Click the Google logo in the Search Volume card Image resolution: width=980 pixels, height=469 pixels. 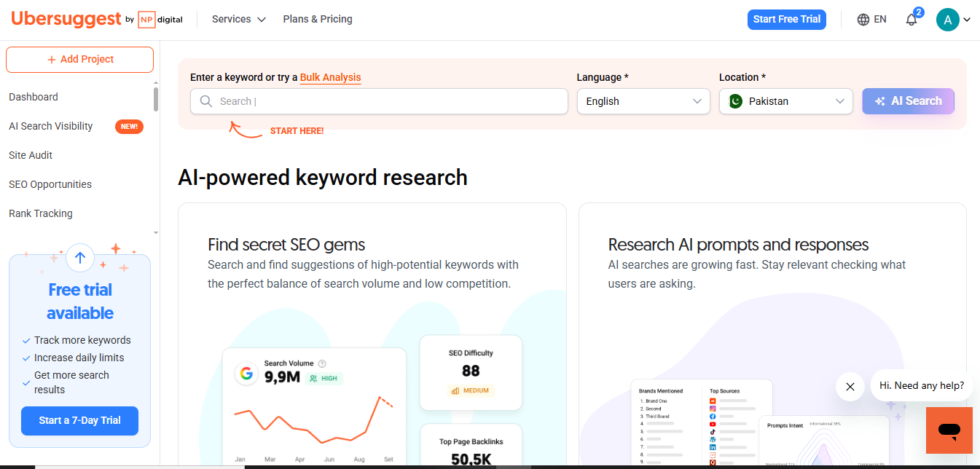pos(246,374)
